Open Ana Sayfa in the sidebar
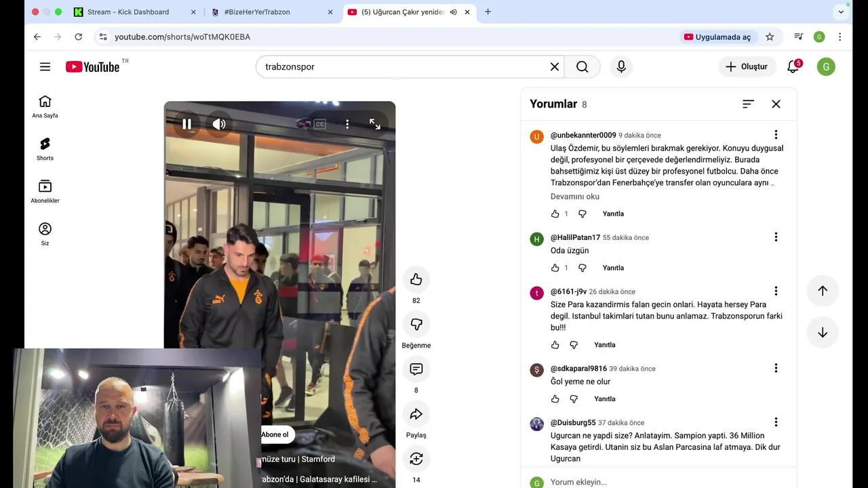This screenshot has width=868, height=488. coord(45,106)
